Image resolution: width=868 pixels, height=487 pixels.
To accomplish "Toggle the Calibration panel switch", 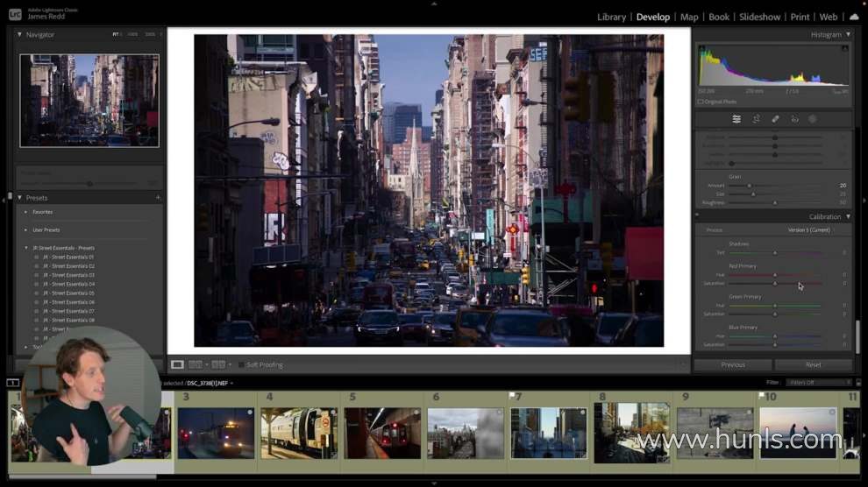I will pyautogui.click(x=697, y=215).
